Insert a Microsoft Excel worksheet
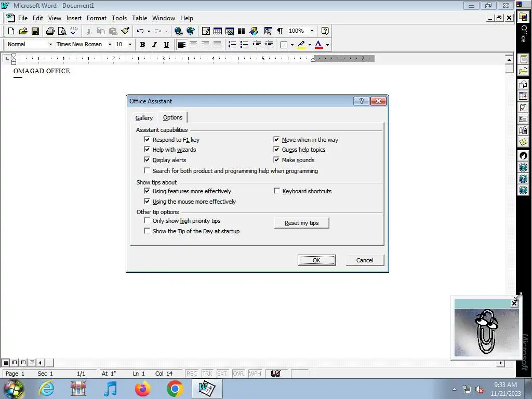 [229, 31]
